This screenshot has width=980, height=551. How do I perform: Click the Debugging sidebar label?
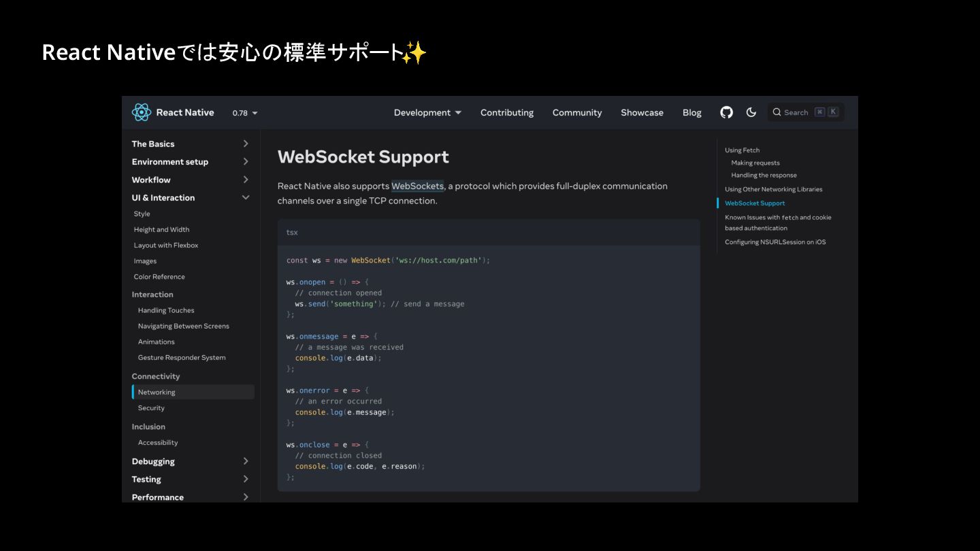(x=153, y=461)
